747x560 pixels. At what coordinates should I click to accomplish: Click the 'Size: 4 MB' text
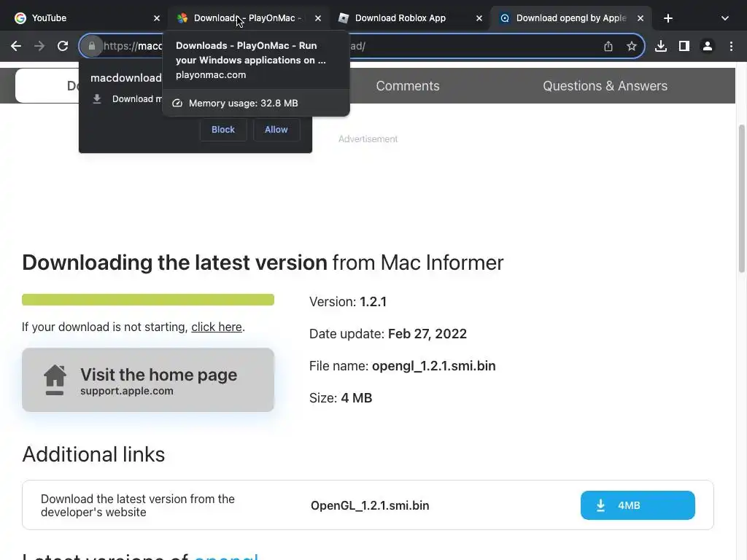coord(341,398)
